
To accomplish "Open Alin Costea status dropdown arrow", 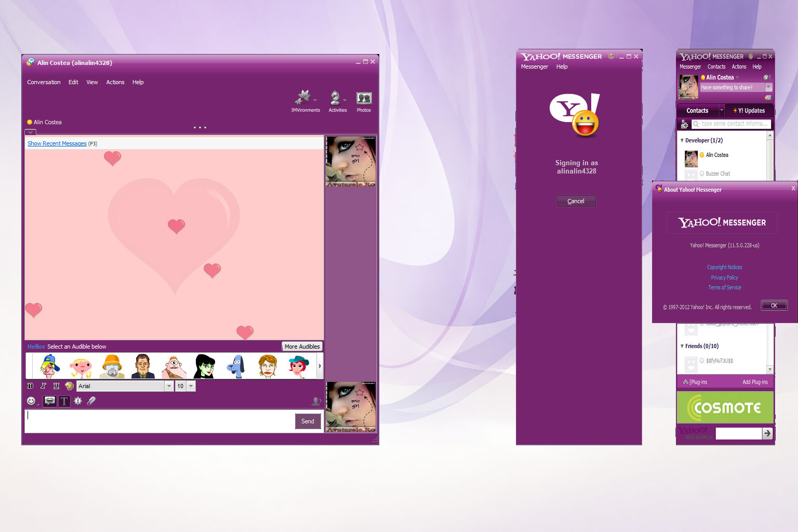I will click(x=737, y=77).
